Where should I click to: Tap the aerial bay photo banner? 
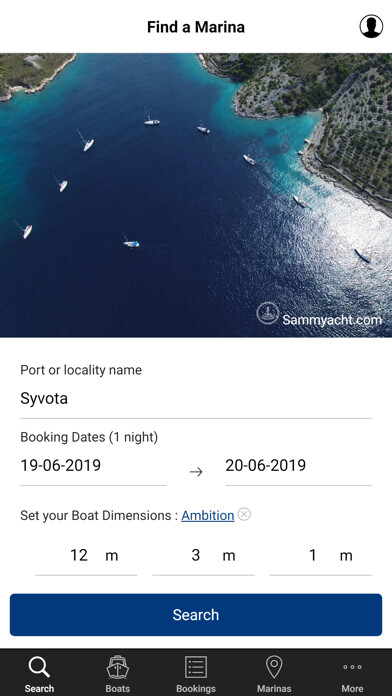pos(196,195)
